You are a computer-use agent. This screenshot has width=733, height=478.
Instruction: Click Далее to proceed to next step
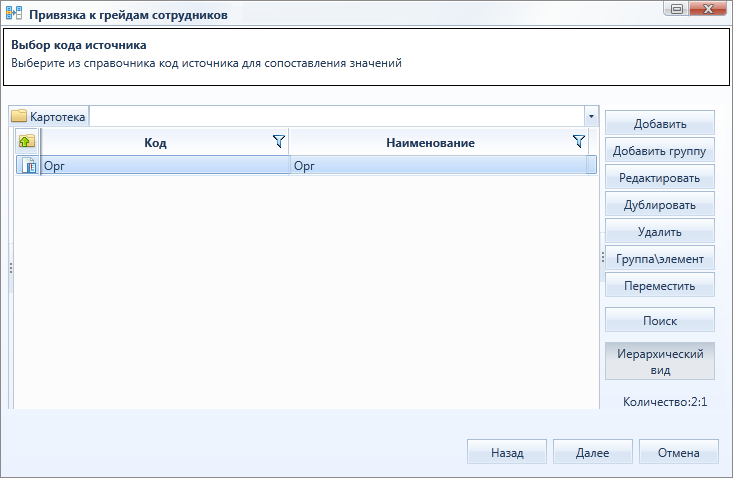592,452
